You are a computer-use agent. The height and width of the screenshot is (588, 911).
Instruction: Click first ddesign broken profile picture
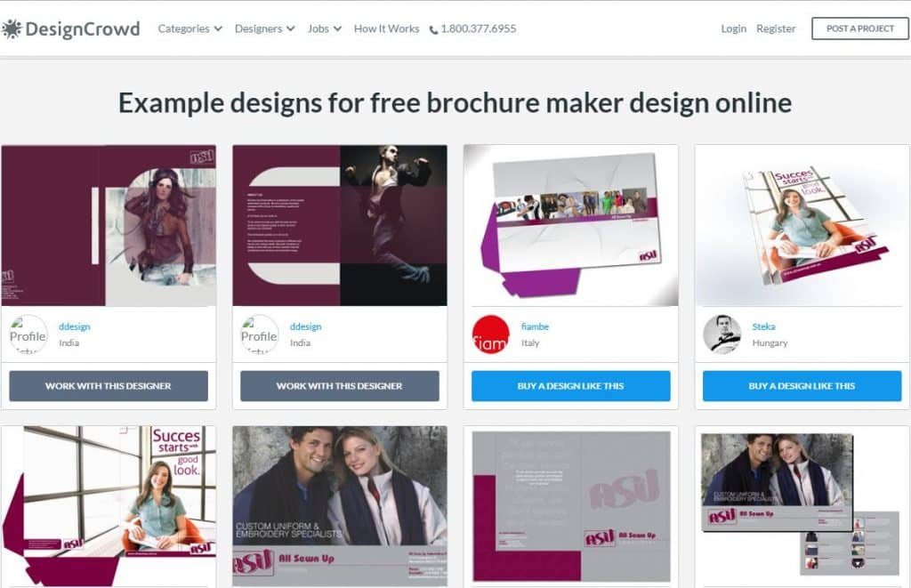(x=28, y=334)
